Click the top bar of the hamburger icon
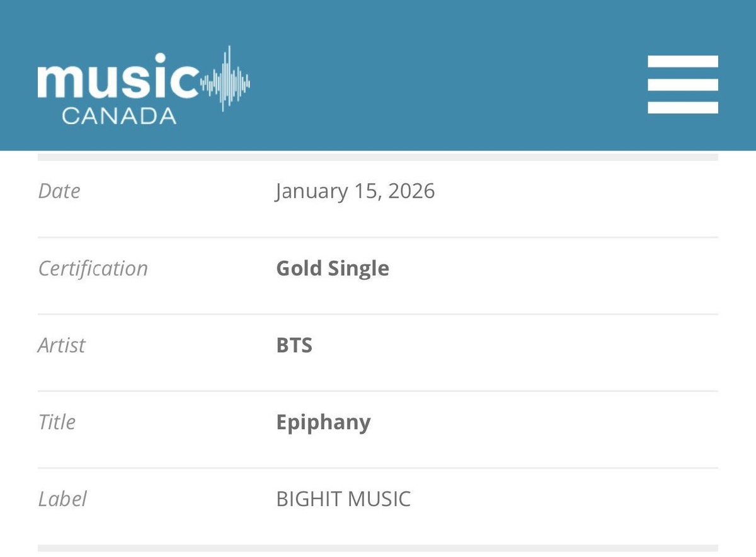Screen dimensions: 756x557 pyautogui.click(x=683, y=61)
